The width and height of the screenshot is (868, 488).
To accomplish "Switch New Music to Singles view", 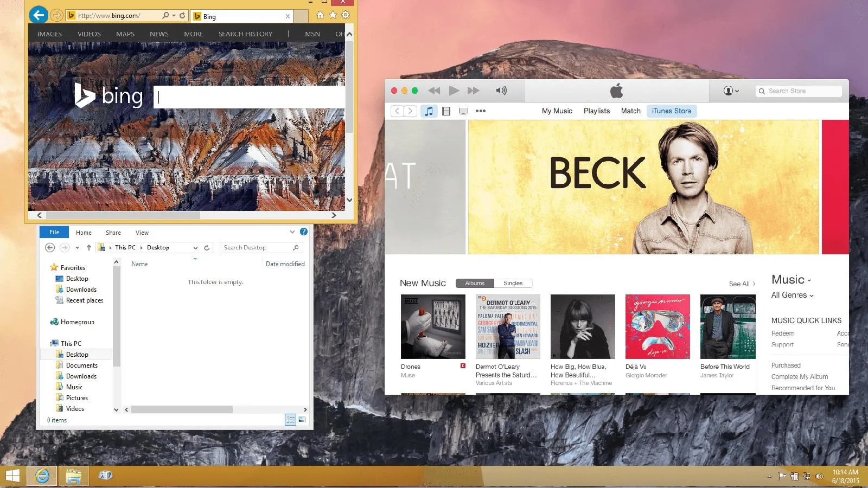I will 513,282.
